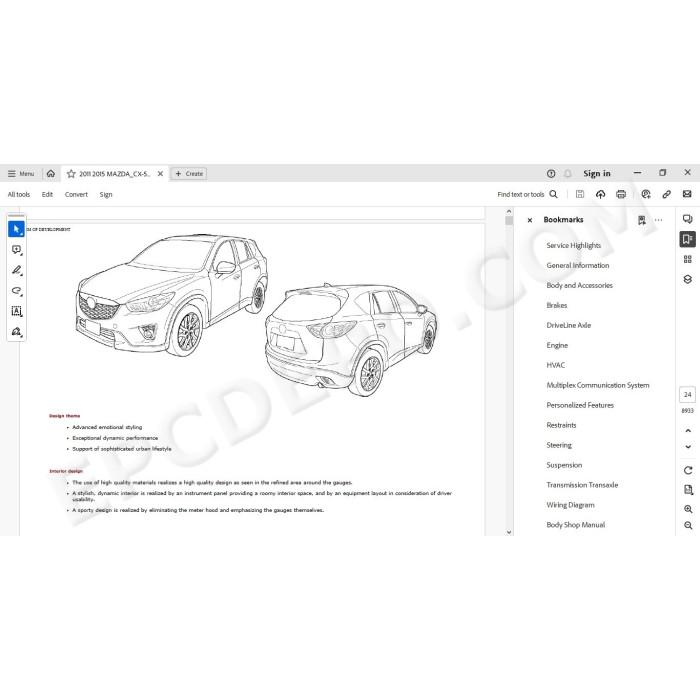The height and width of the screenshot is (700, 700).
Task: Click the page number 24 field
Action: click(x=688, y=395)
